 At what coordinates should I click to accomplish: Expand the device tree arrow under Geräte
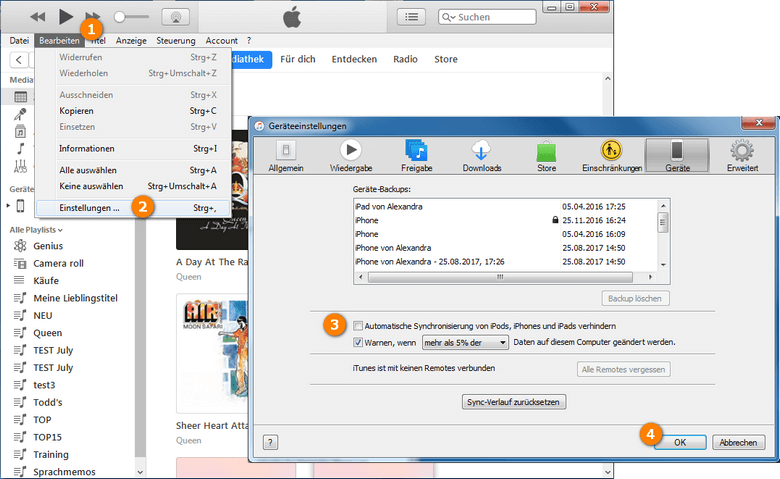tap(8, 205)
